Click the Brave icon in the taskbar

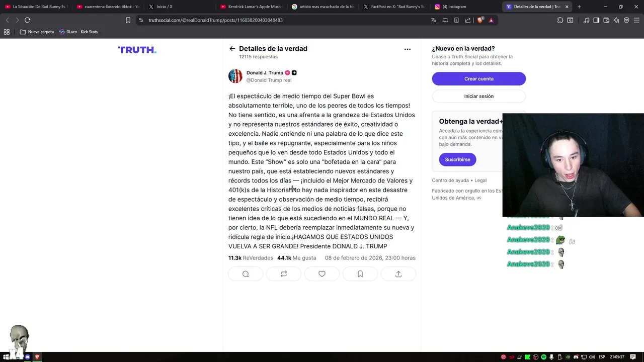(x=37, y=357)
